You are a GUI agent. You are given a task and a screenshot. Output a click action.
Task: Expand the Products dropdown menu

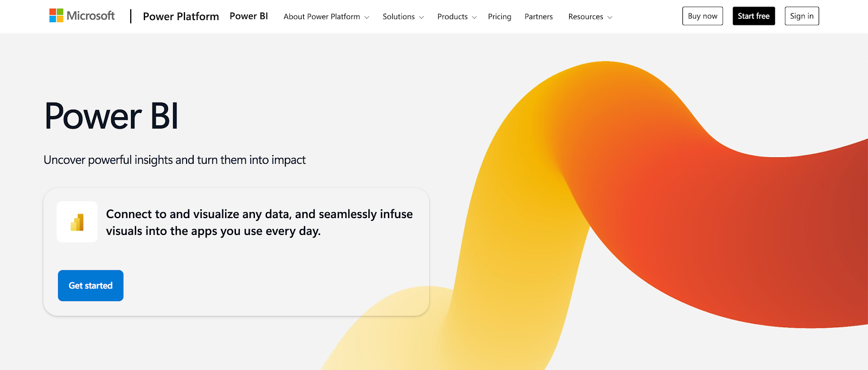(x=457, y=17)
